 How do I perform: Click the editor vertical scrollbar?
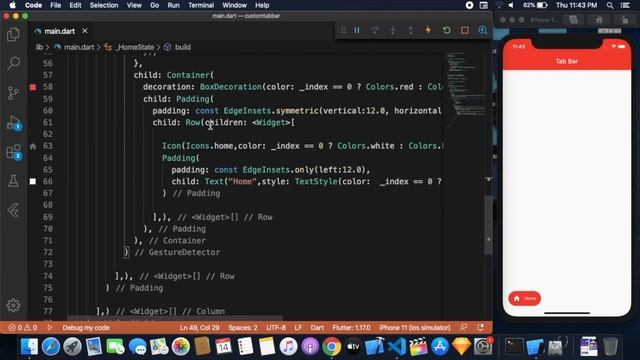488,224
